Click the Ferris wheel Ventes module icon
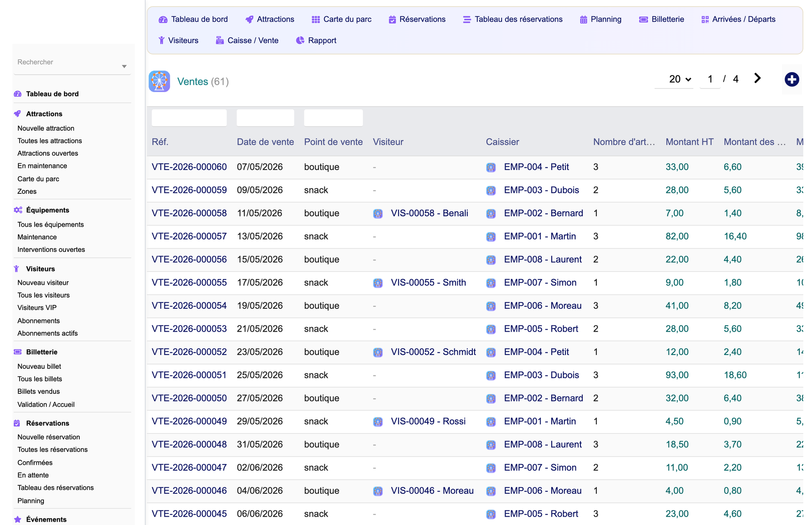The width and height of the screenshot is (812, 525). coord(159,81)
